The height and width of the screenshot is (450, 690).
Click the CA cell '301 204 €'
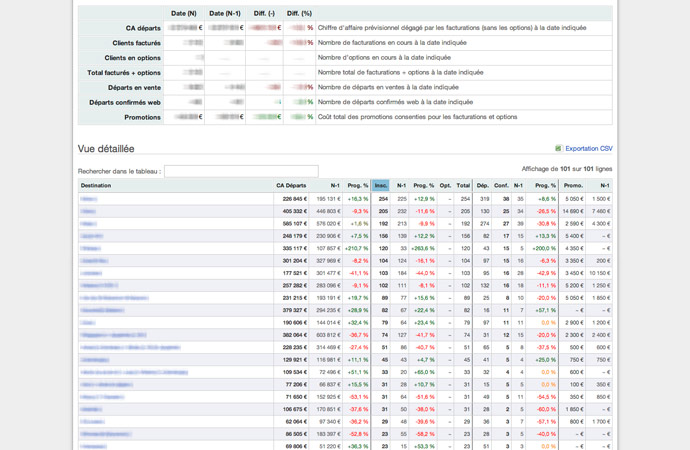[294, 261]
